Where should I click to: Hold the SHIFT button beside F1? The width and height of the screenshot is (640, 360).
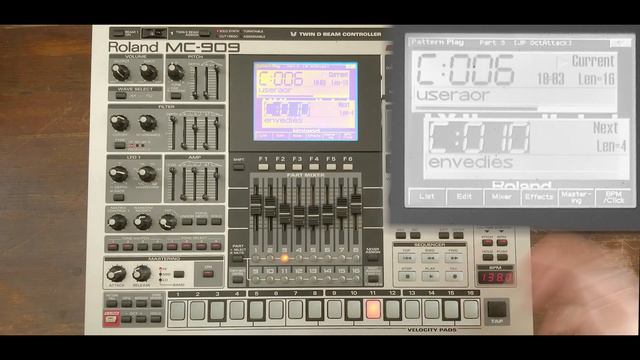point(239,167)
